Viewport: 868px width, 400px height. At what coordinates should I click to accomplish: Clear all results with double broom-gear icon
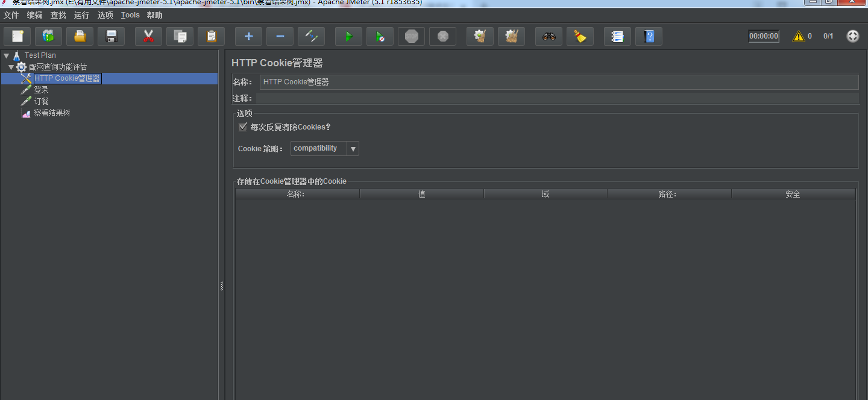pos(511,36)
